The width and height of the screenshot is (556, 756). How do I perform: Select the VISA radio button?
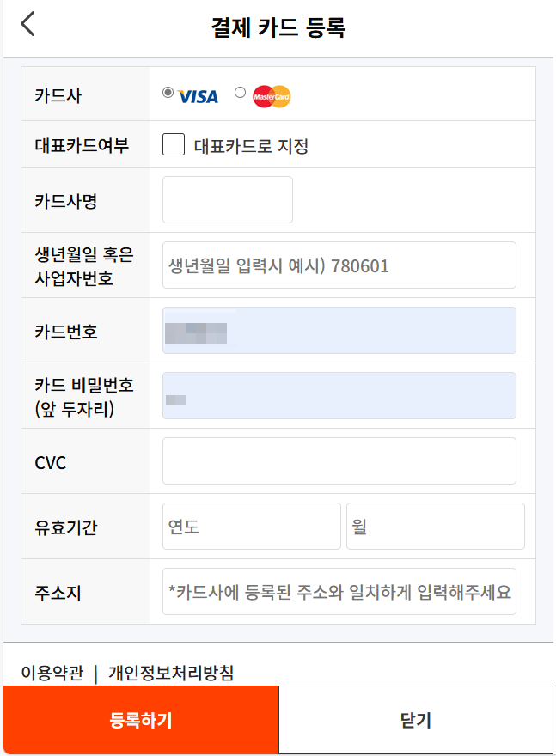click(x=168, y=92)
